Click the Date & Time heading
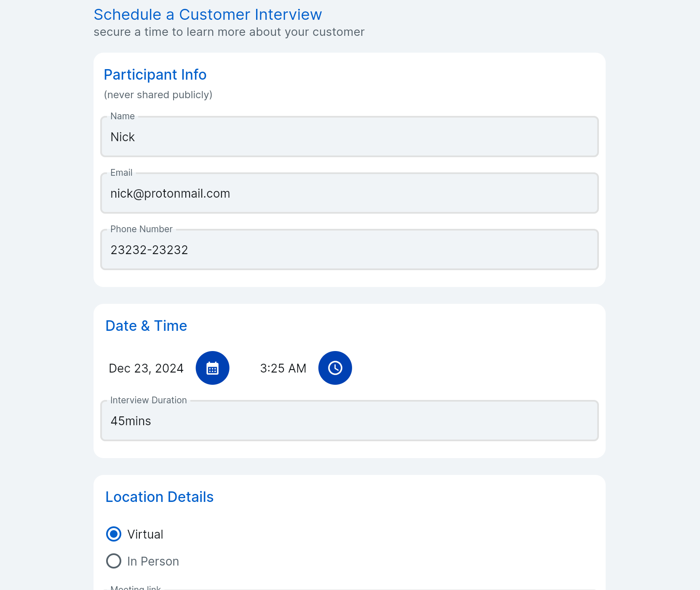Viewport: 700px width, 590px height. click(146, 326)
